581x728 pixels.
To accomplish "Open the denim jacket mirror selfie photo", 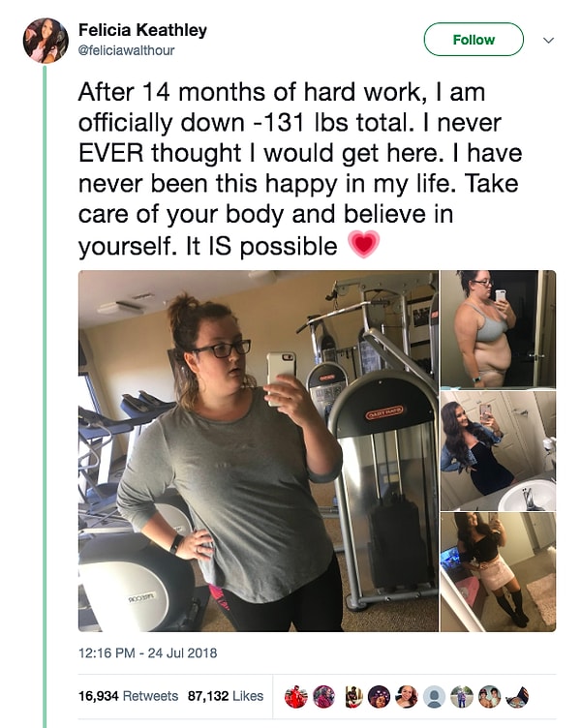I will (498, 450).
